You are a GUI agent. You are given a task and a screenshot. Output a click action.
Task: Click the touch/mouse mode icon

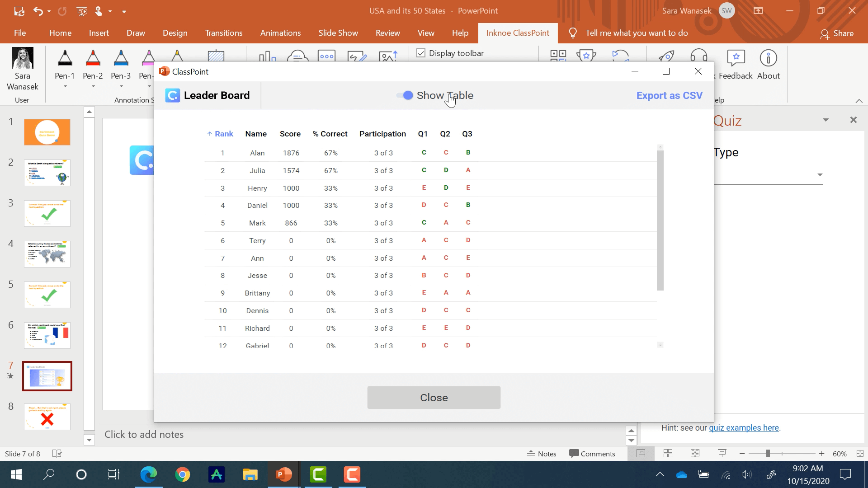[x=98, y=11]
